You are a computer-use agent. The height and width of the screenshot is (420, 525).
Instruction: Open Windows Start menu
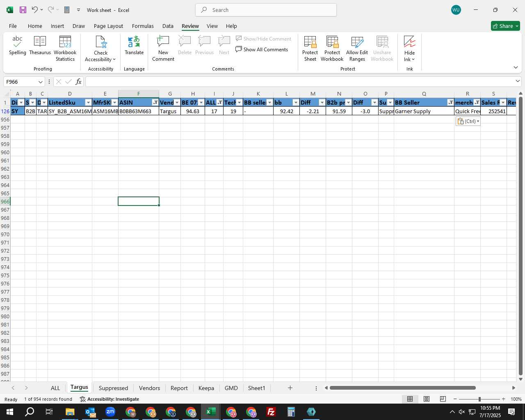(x=10, y=412)
